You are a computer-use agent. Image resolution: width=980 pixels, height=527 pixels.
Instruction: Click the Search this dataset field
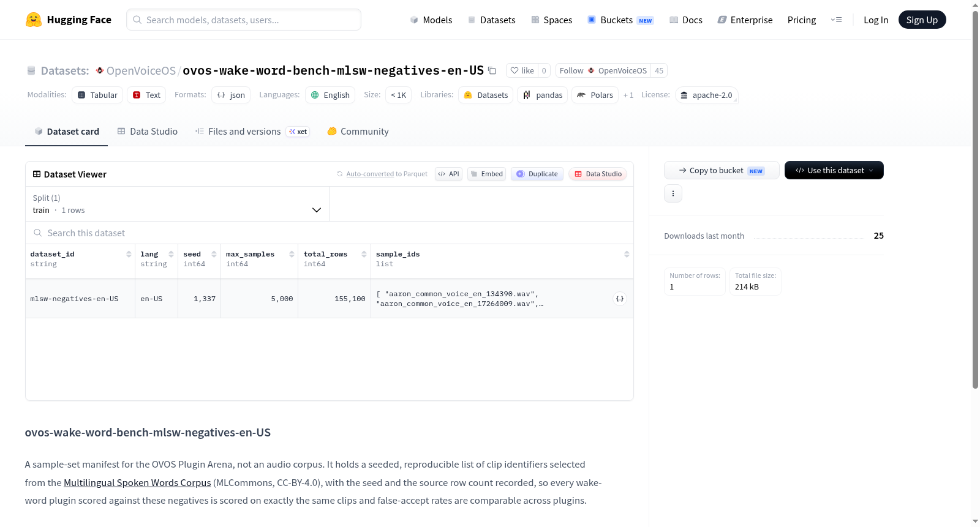pos(330,233)
